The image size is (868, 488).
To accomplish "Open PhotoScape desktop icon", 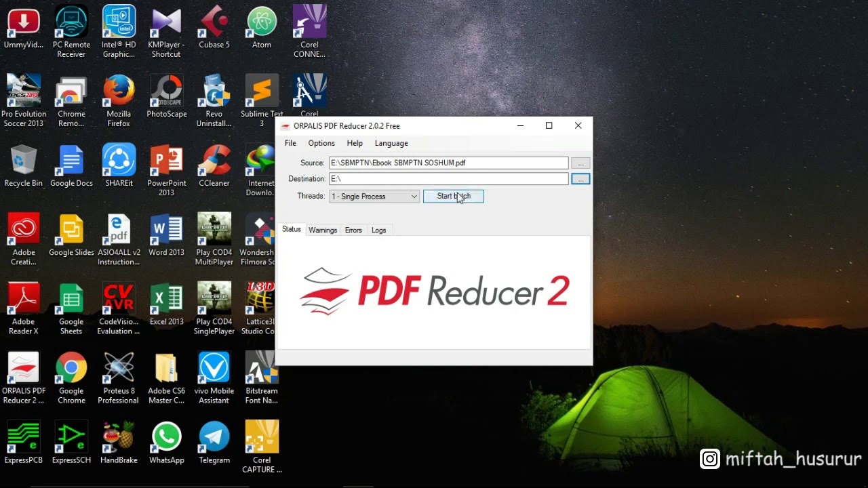I will [x=166, y=97].
